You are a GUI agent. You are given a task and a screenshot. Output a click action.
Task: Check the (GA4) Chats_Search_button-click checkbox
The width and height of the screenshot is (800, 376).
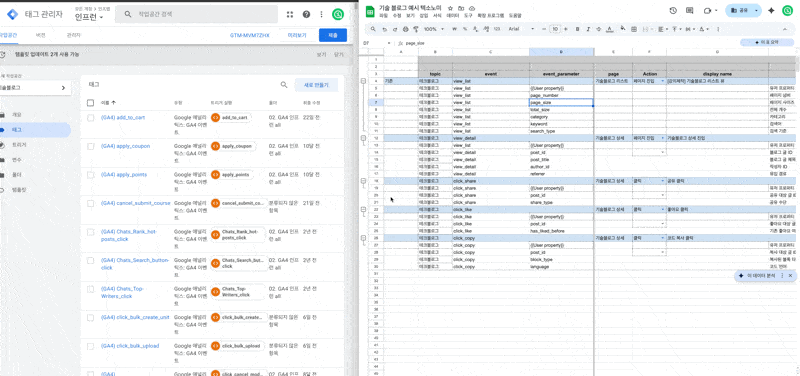pos(90,260)
